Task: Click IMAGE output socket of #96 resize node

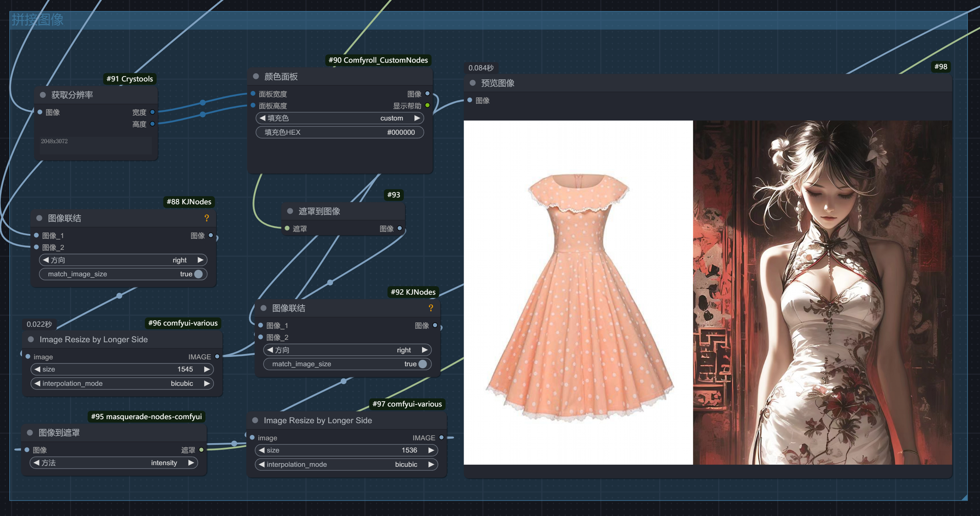Action: point(217,356)
